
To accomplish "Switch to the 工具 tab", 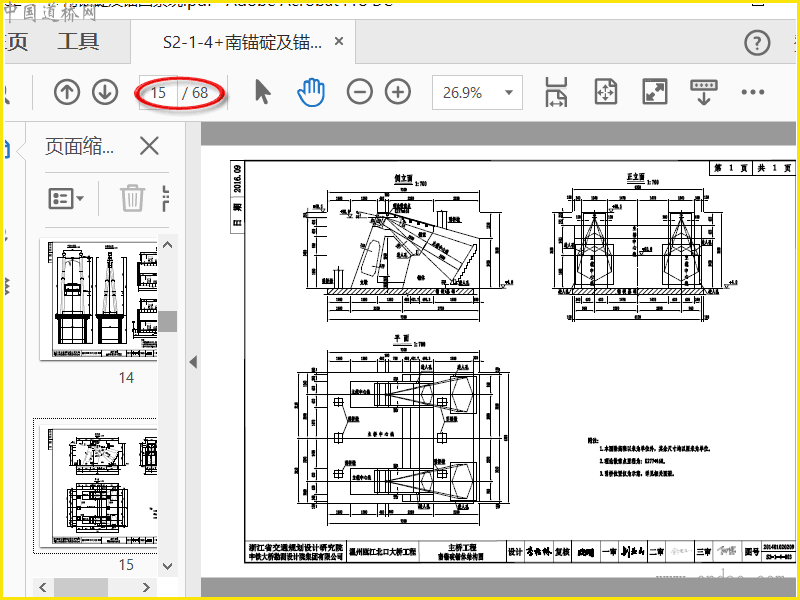I will (x=78, y=42).
